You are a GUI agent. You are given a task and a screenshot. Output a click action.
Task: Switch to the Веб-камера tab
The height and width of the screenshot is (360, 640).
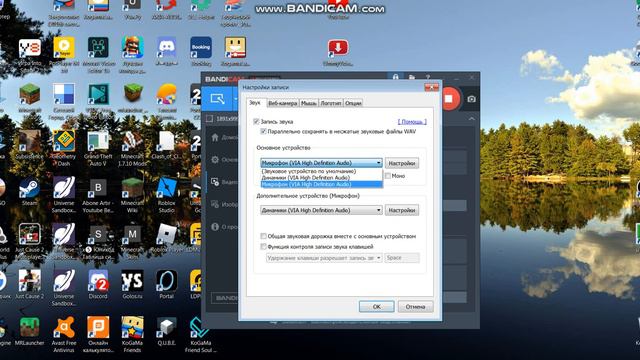pos(282,103)
